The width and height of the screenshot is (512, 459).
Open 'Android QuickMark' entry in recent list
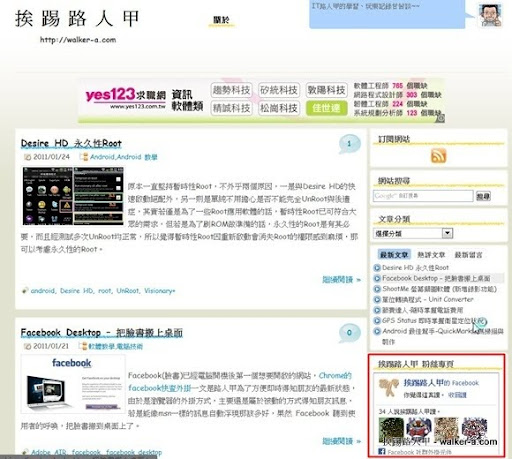pos(443,336)
